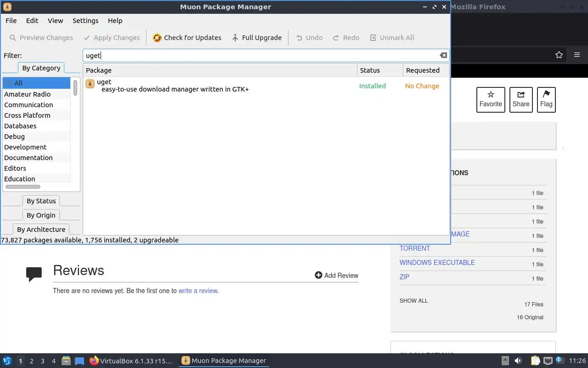Select the Editors category

click(x=37, y=168)
